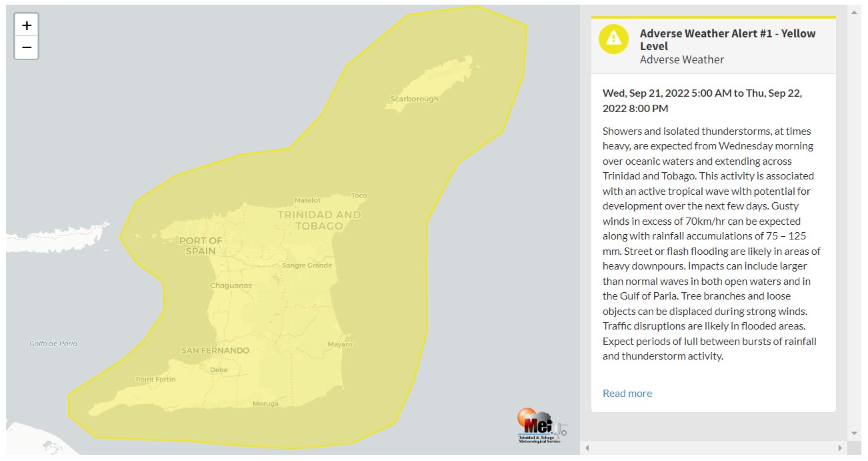
Task: Click the Mayaro map label
Action: point(340,344)
